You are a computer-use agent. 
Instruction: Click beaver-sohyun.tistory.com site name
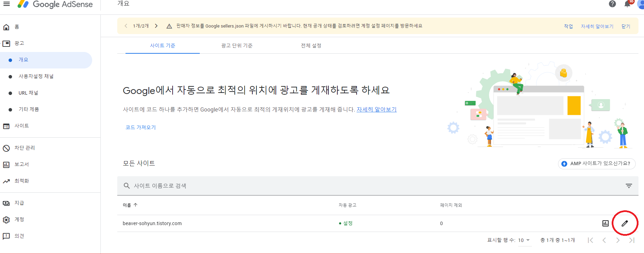[x=152, y=223]
